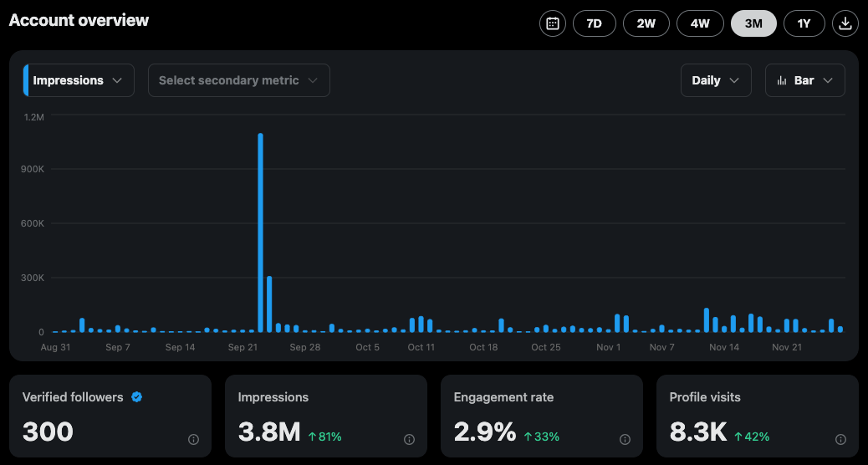Image resolution: width=868 pixels, height=465 pixels.
Task: Open info icon on Impressions card
Action: tap(409, 440)
